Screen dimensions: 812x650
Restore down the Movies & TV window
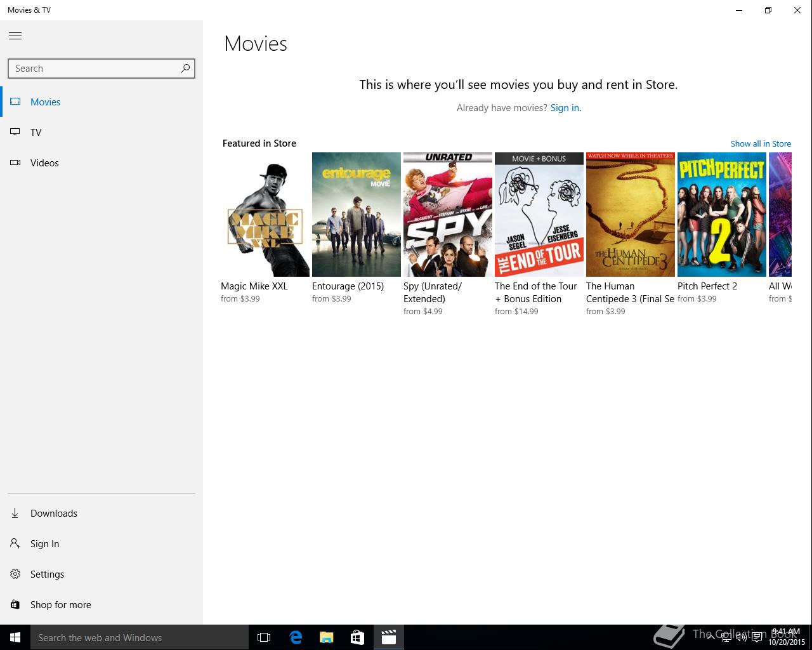768,10
